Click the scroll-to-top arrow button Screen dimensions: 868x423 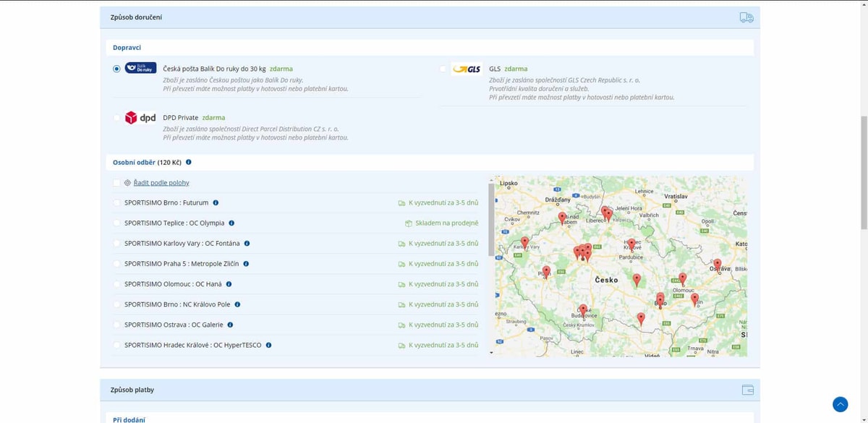pyautogui.click(x=840, y=404)
